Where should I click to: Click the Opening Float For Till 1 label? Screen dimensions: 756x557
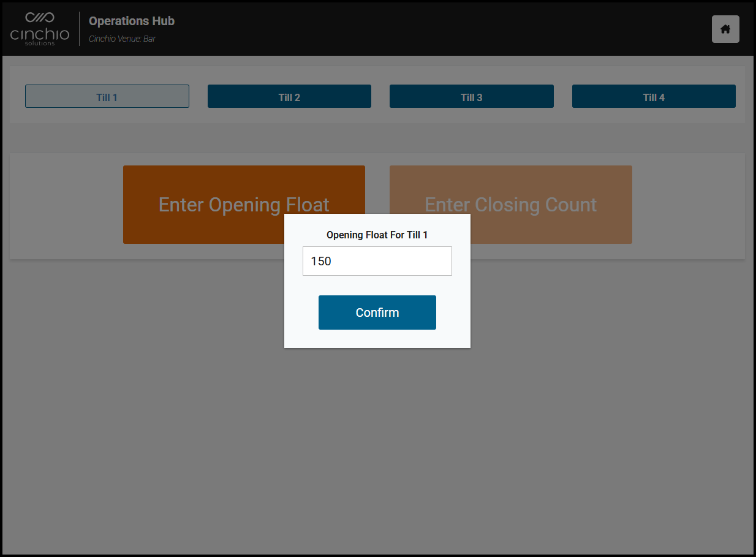[x=377, y=235]
